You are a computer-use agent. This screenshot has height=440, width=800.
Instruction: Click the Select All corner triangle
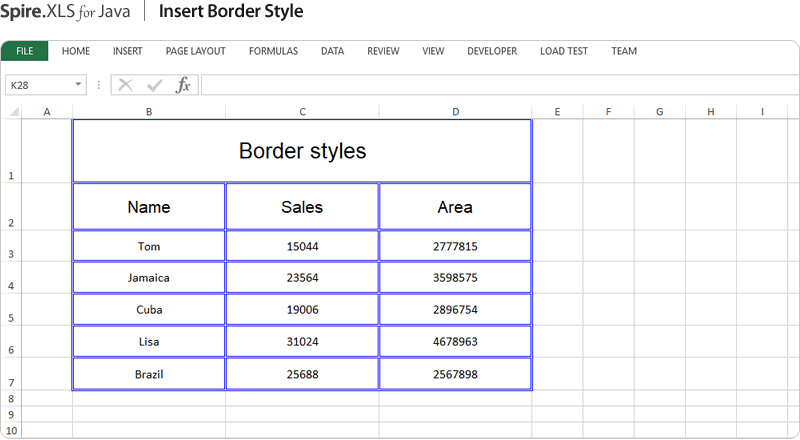pyautogui.click(x=13, y=111)
